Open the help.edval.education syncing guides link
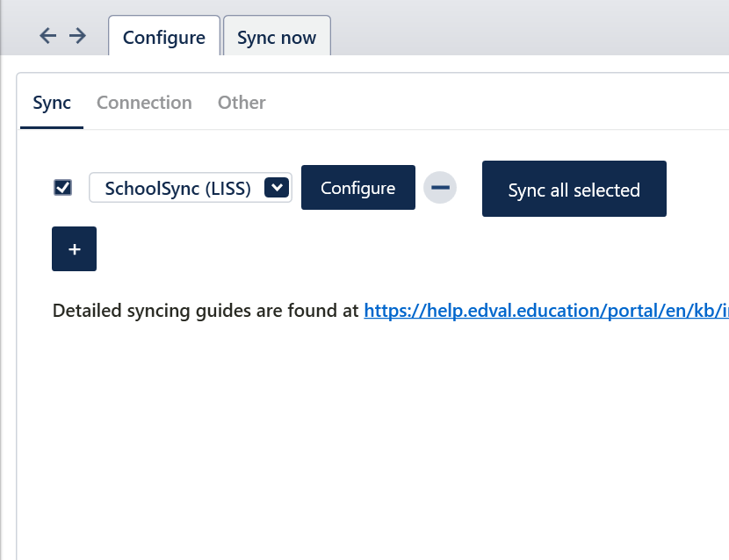The height and width of the screenshot is (560, 729). coord(545,310)
